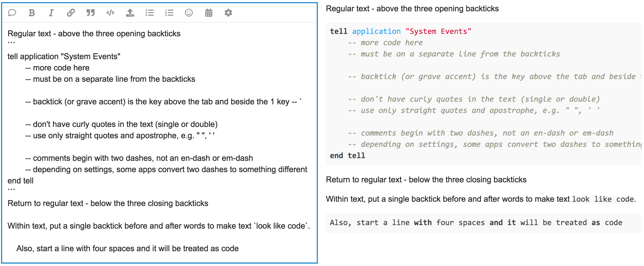The image size is (644, 266).
Task: Click the closing three backticks in editor
Action: click(11, 190)
